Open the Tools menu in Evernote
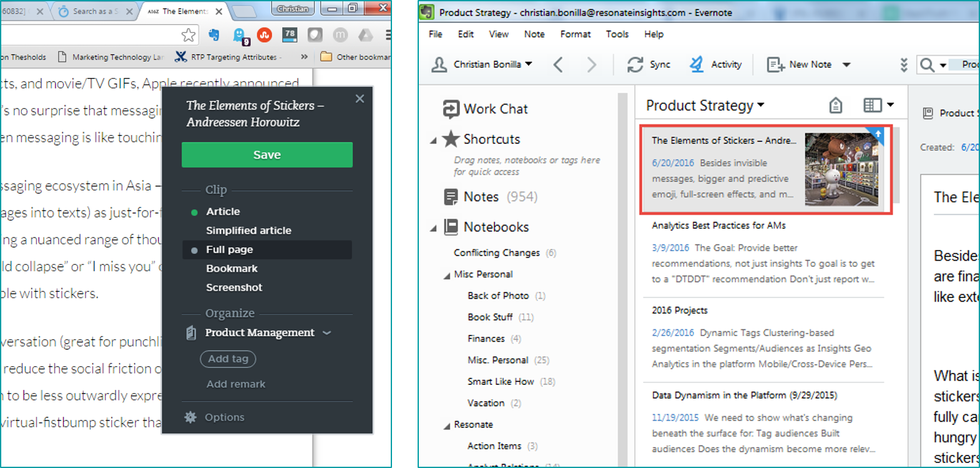This screenshot has width=980, height=468. click(x=617, y=34)
